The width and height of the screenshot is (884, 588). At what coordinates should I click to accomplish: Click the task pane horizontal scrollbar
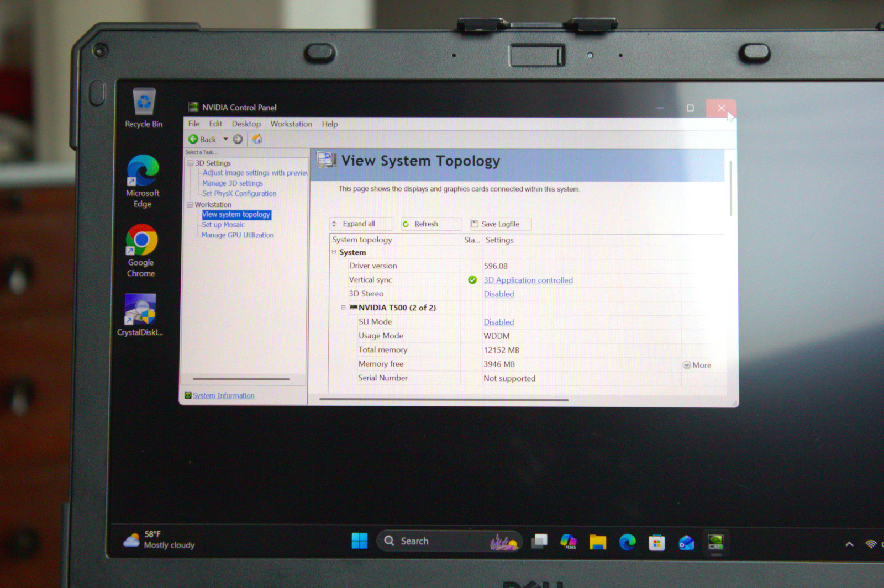click(x=241, y=379)
